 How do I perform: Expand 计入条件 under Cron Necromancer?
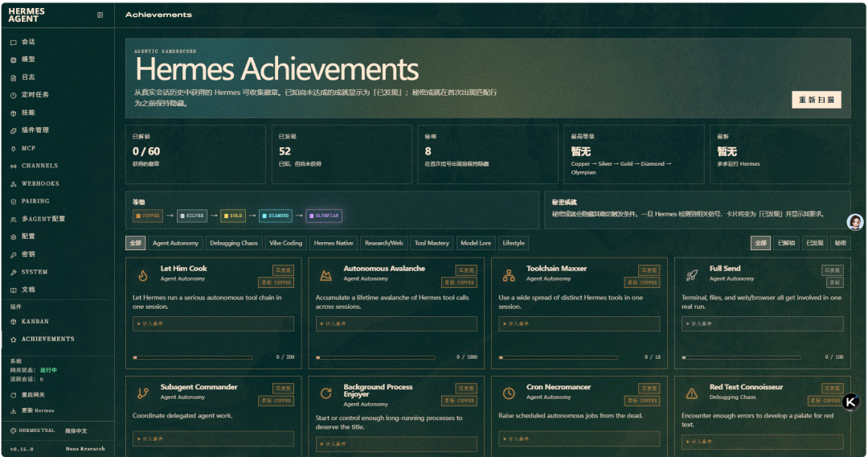tap(579, 438)
